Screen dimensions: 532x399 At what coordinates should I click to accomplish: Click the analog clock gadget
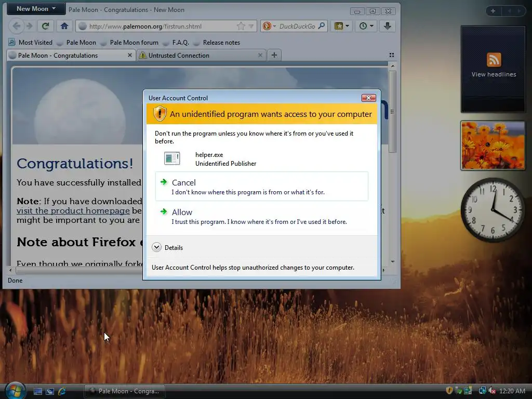pos(493,210)
